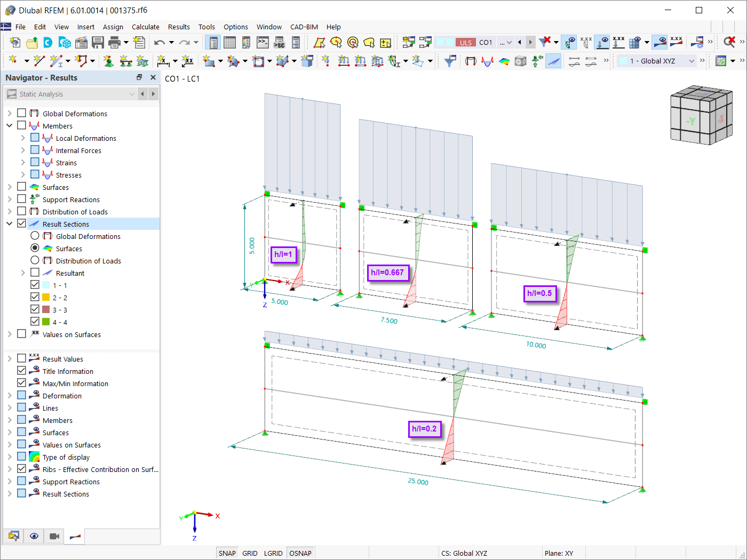Toggle the Result Sections toolbar icon
Image resolution: width=747 pixels, height=560 pixels.
[x=554, y=61]
